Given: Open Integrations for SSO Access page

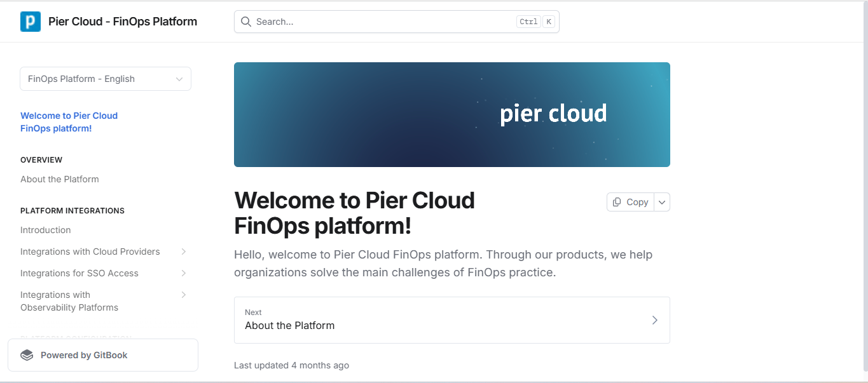Looking at the screenshot, I should click(79, 273).
